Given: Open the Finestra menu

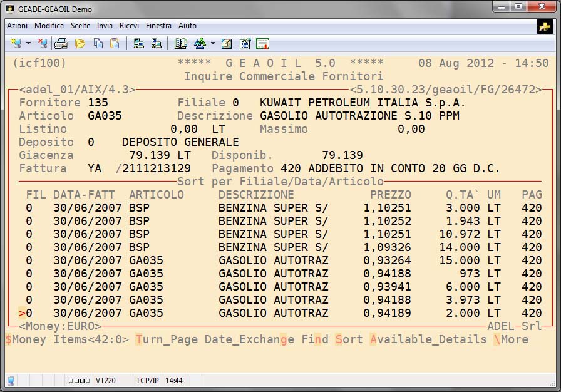Looking at the screenshot, I should [x=158, y=26].
